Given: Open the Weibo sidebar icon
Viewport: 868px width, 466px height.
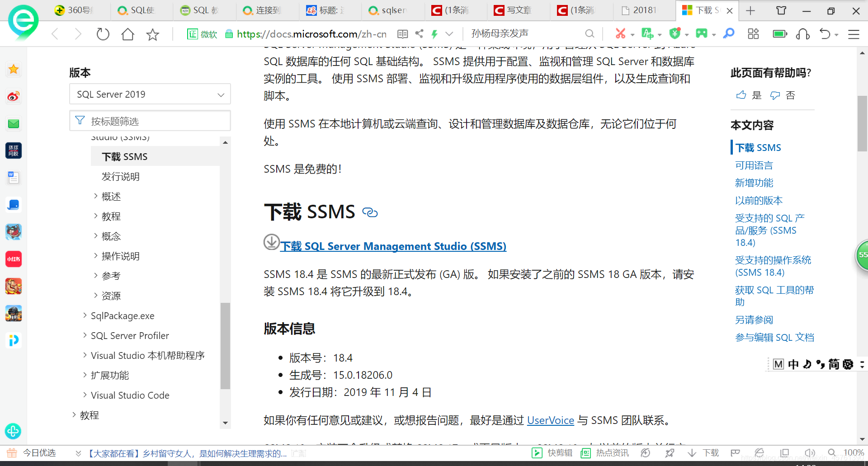Looking at the screenshot, I should point(13,96).
